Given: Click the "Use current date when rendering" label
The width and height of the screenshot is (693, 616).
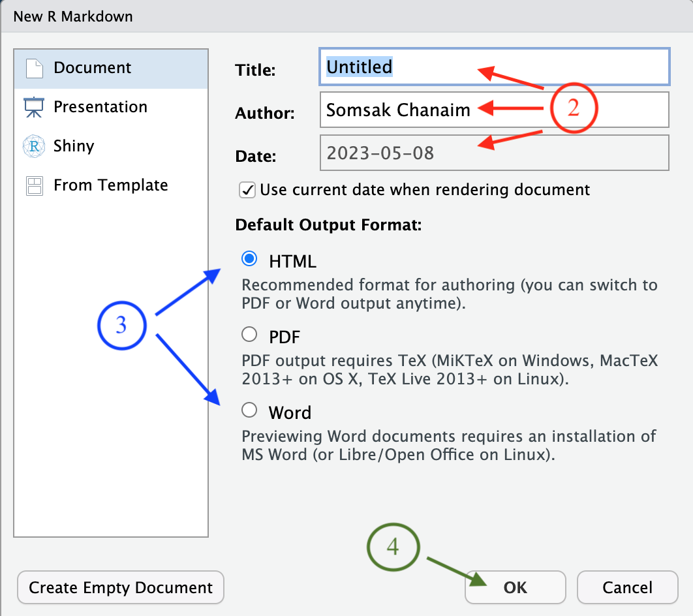Looking at the screenshot, I should click(425, 190).
